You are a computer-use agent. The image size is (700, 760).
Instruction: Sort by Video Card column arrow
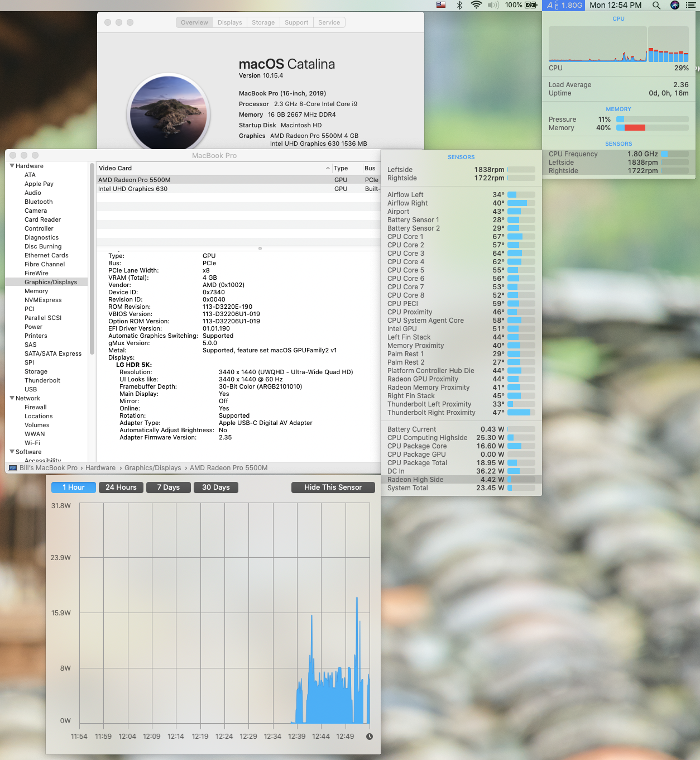click(x=328, y=168)
